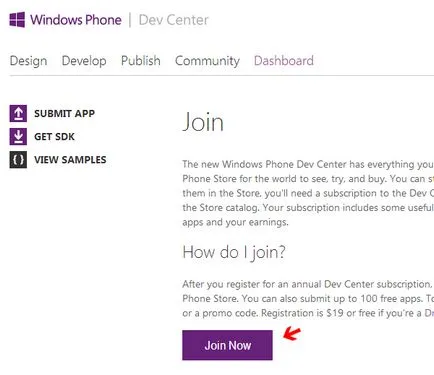The height and width of the screenshot is (375, 434).
Task: Click the GET SDK link
Action: (x=54, y=137)
